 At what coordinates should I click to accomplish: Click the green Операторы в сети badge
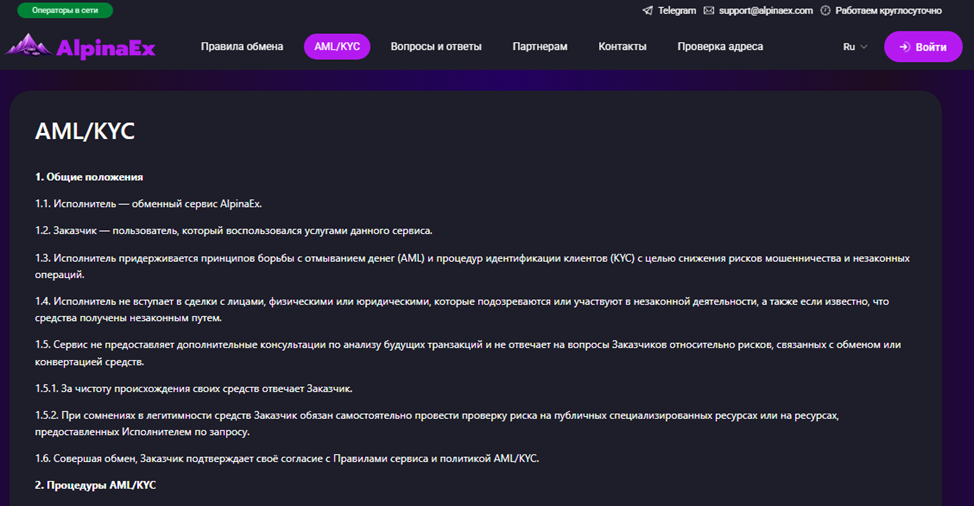[65, 11]
